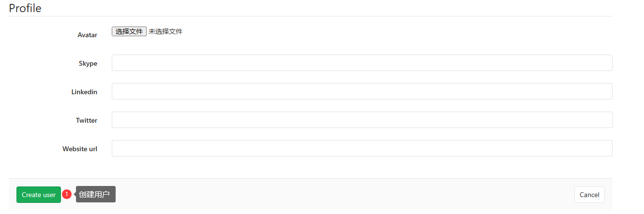
Task: Click the 未选择文件 status text
Action: click(165, 31)
